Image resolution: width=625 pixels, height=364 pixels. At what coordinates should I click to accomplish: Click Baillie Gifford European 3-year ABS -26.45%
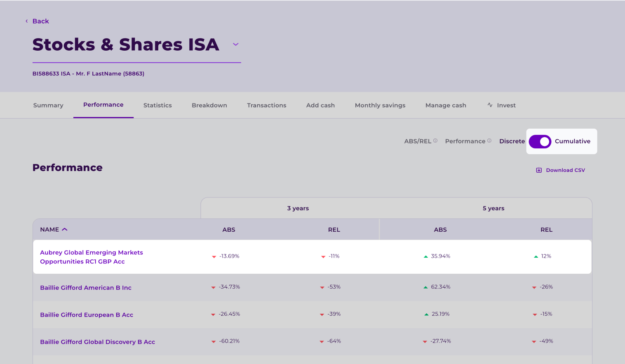click(229, 314)
